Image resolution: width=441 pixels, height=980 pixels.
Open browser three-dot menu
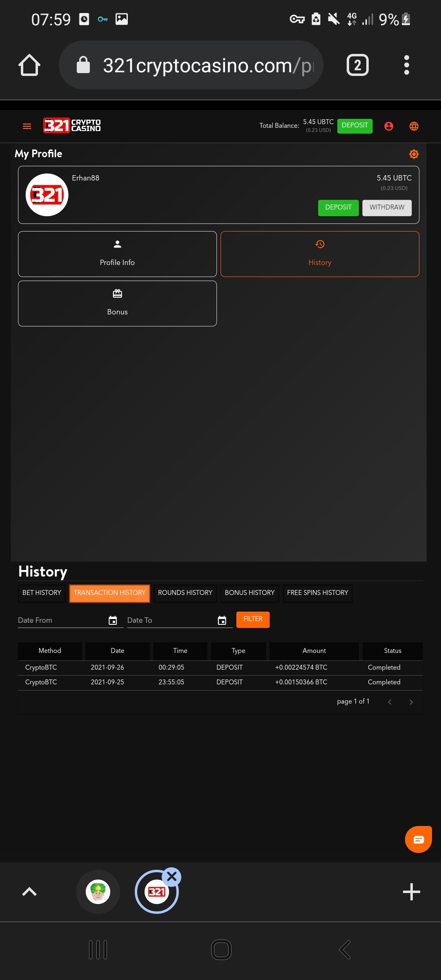406,65
